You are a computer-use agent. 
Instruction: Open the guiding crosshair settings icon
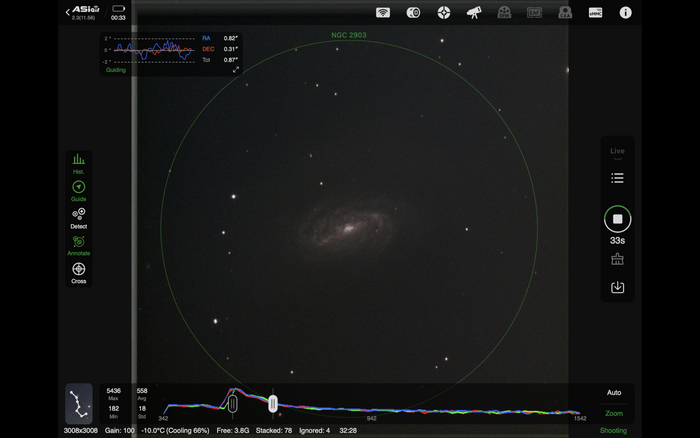444,13
